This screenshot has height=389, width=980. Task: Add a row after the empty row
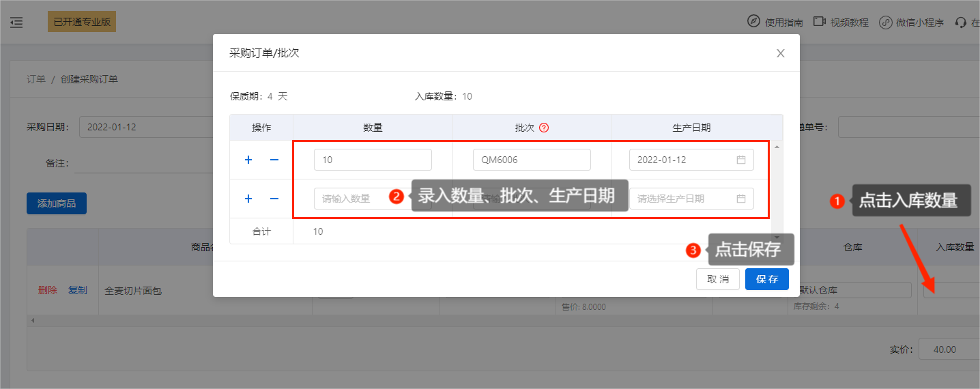click(x=248, y=199)
